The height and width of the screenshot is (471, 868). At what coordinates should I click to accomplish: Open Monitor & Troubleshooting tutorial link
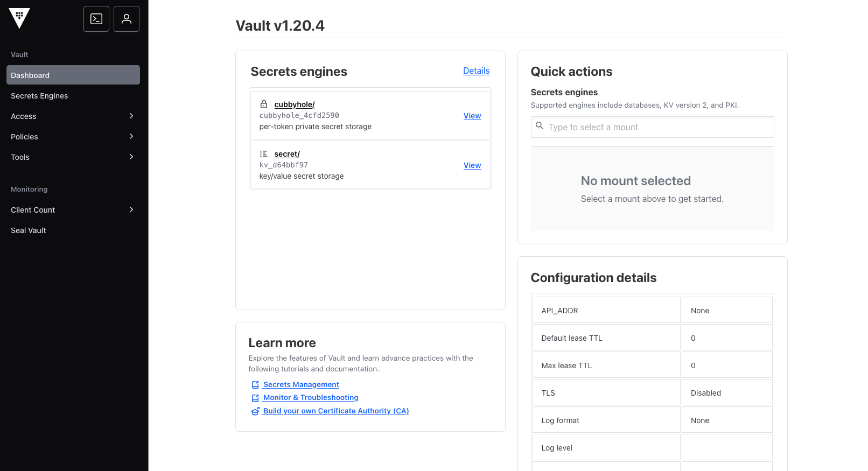tap(311, 398)
